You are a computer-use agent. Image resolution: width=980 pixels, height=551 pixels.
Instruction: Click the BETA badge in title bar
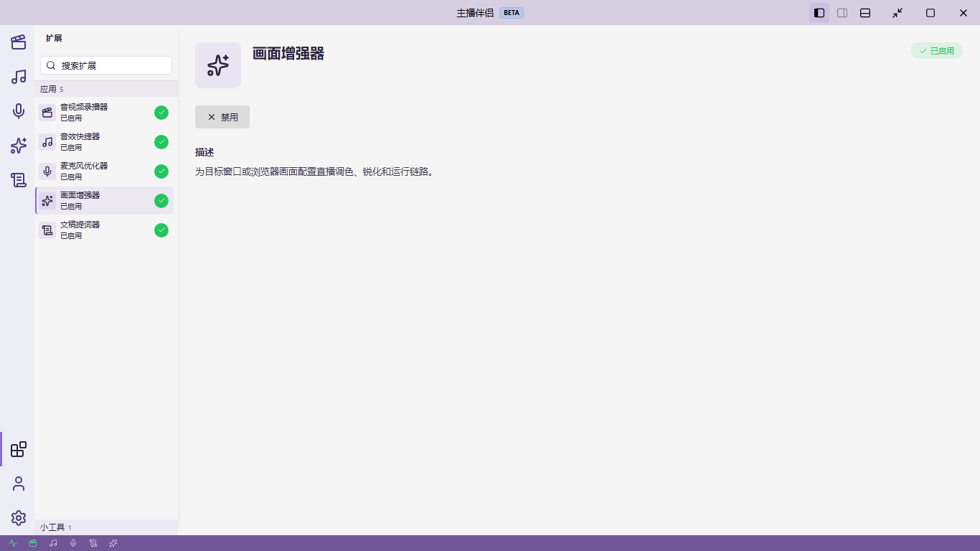512,13
